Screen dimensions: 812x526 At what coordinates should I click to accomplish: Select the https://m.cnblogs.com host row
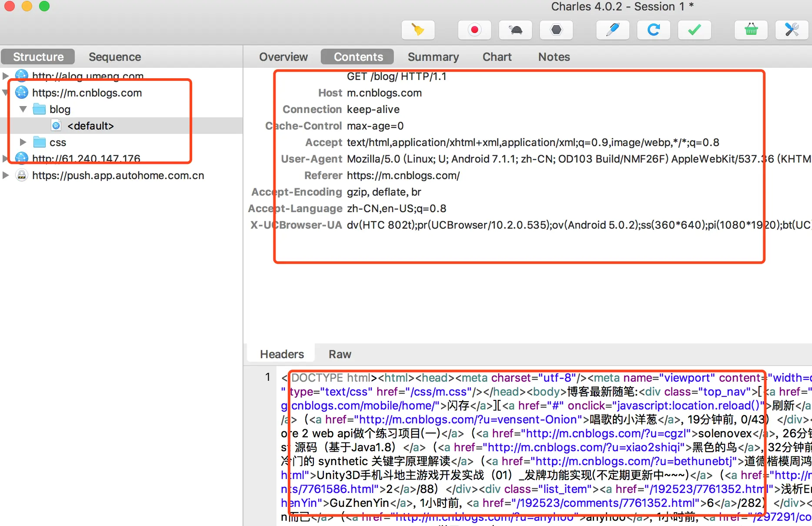(121, 93)
